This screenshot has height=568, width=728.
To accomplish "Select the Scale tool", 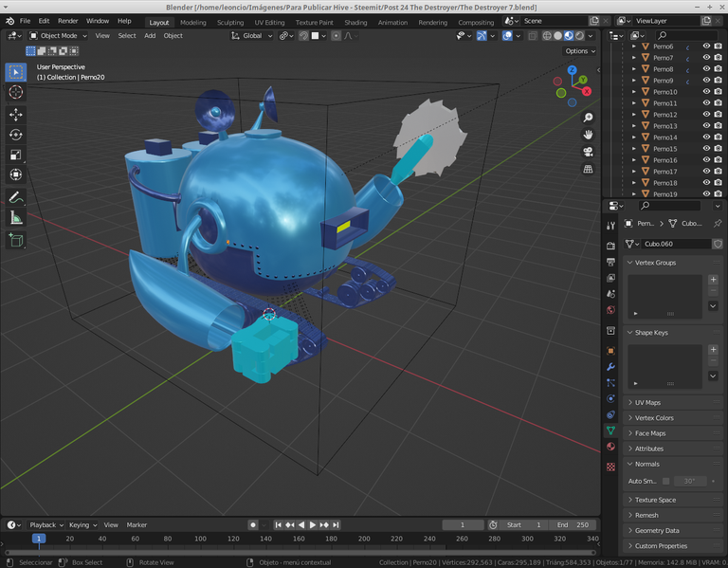I will pyautogui.click(x=16, y=155).
